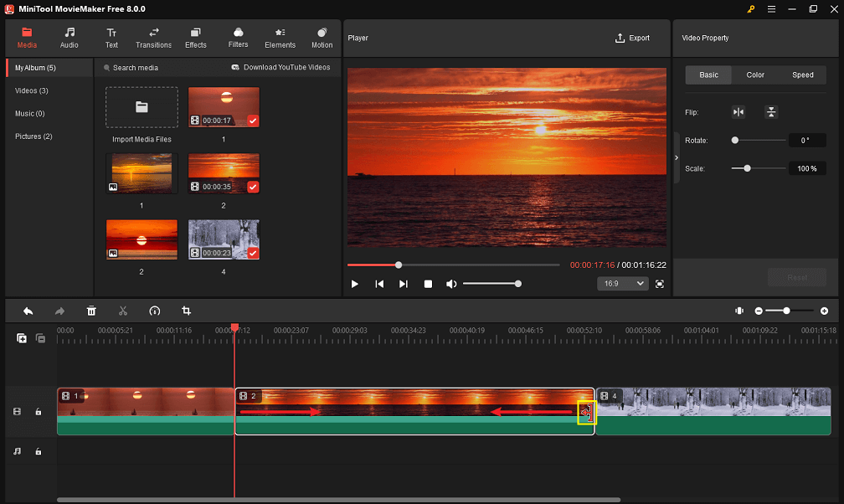Click the timeline horizontal scrollbar
Screen dimensions: 844x504
point(338,500)
